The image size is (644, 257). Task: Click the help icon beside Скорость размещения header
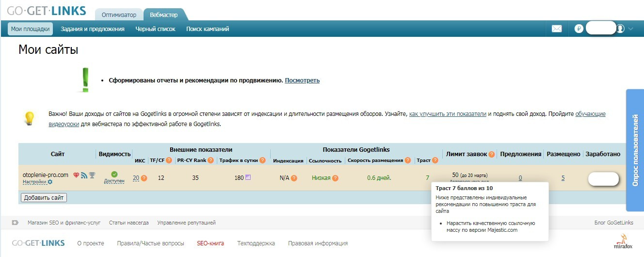(x=408, y=161)
